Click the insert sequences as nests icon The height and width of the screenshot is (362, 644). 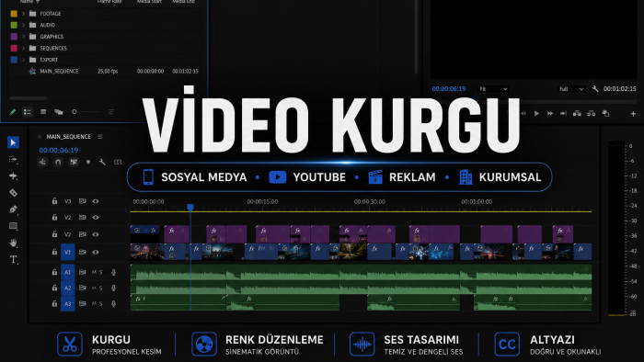click(42, 162)
